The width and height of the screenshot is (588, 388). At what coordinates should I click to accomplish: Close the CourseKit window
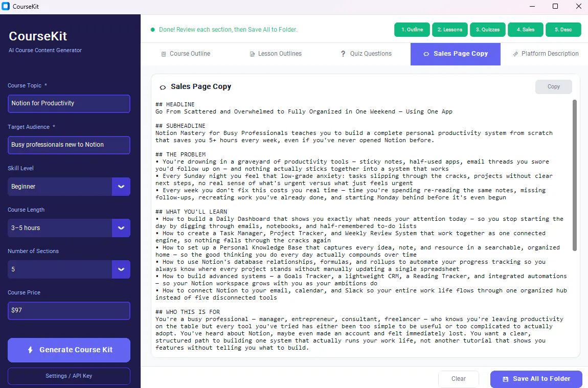click(579, 6)
